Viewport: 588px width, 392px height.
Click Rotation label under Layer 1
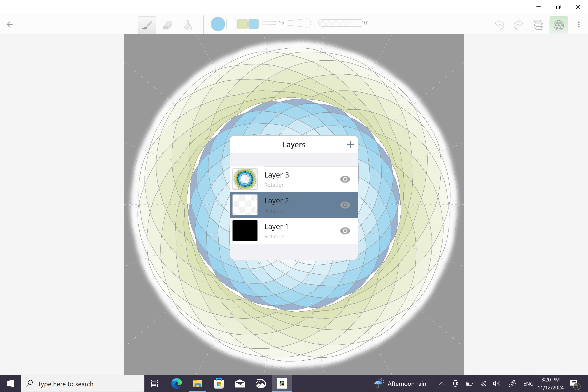[274, 236]
